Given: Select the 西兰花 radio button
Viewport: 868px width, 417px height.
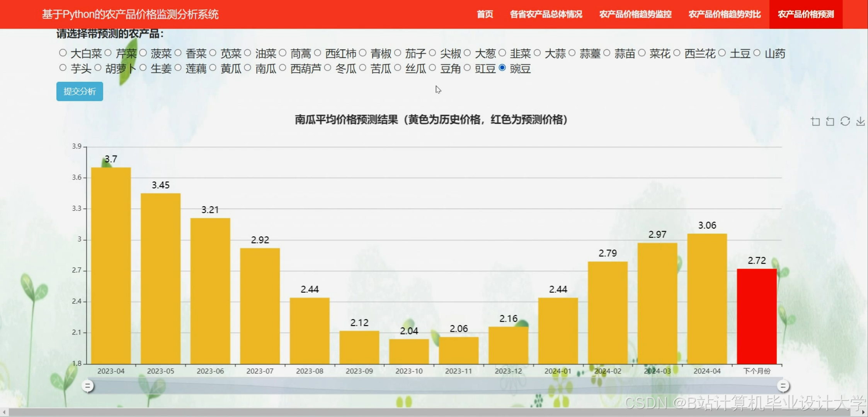Looking at the screenshot, I should (x=677, y=53).
